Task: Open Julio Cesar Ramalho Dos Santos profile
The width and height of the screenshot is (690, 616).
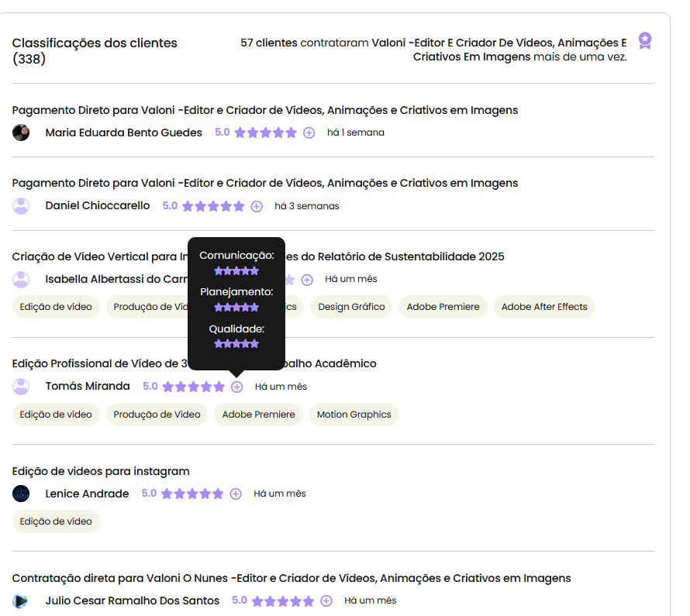Action: tap(133, 601)
